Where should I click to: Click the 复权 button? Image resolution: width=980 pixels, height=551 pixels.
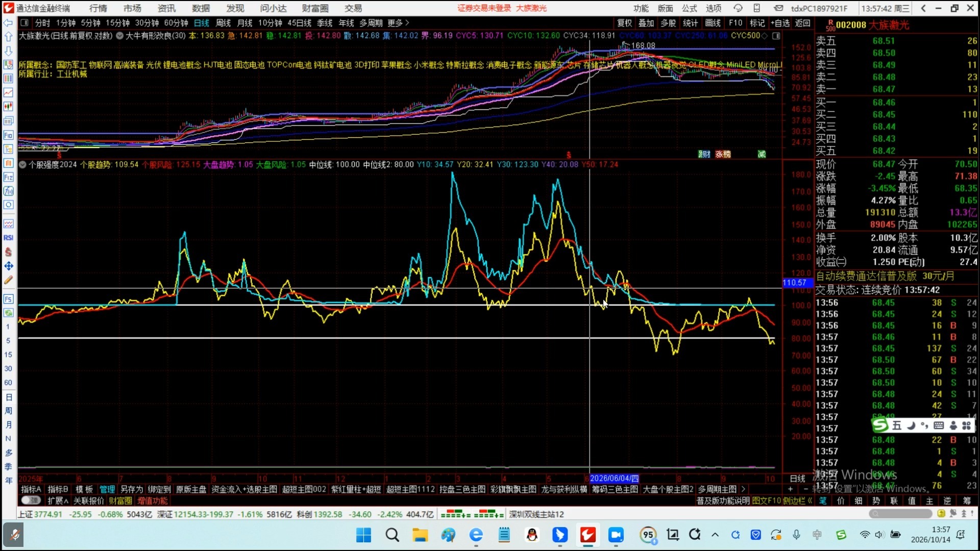[x=624, y=23]
